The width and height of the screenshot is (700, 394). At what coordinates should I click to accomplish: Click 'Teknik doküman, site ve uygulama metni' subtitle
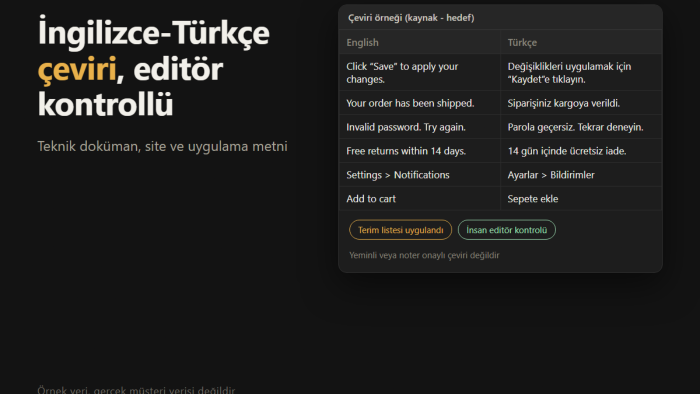point(162,146)
